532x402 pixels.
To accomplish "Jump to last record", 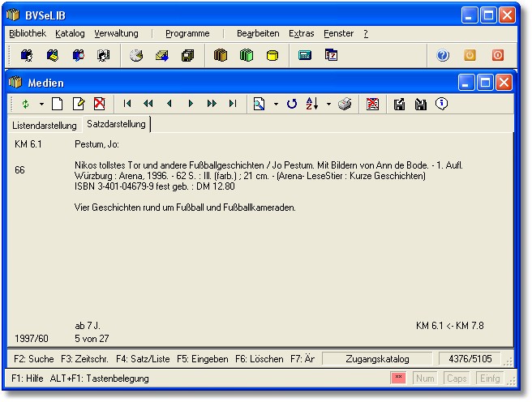I will click(x=233, y=104).
